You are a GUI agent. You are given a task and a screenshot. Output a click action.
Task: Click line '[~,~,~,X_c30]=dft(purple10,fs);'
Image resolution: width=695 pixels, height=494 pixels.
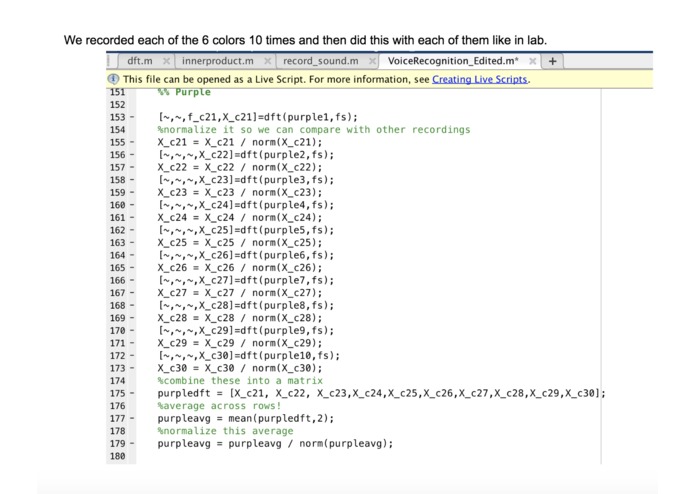(x=249, y=356)
